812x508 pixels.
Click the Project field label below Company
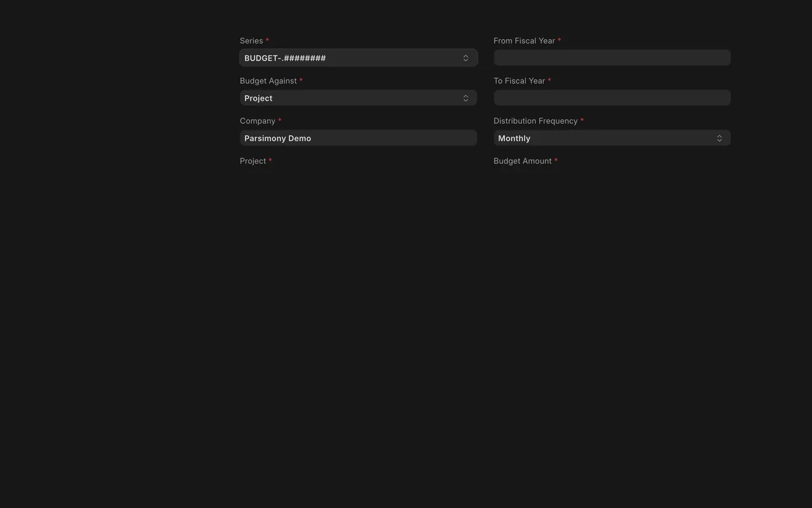(x=252, y=161)
